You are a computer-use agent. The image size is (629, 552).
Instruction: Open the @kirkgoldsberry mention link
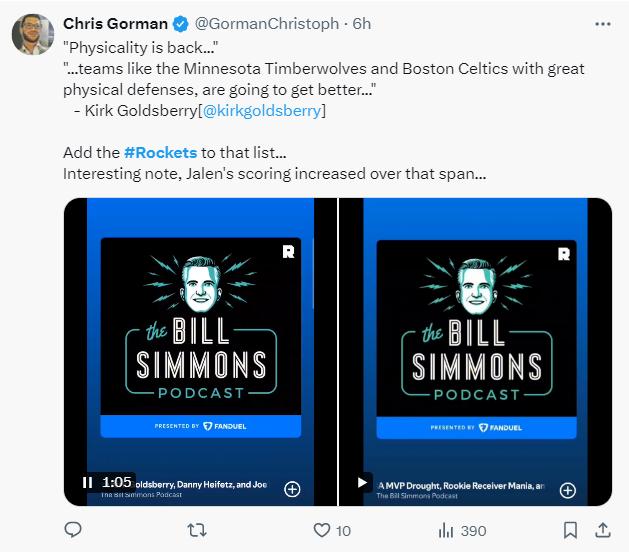(264, 110)
